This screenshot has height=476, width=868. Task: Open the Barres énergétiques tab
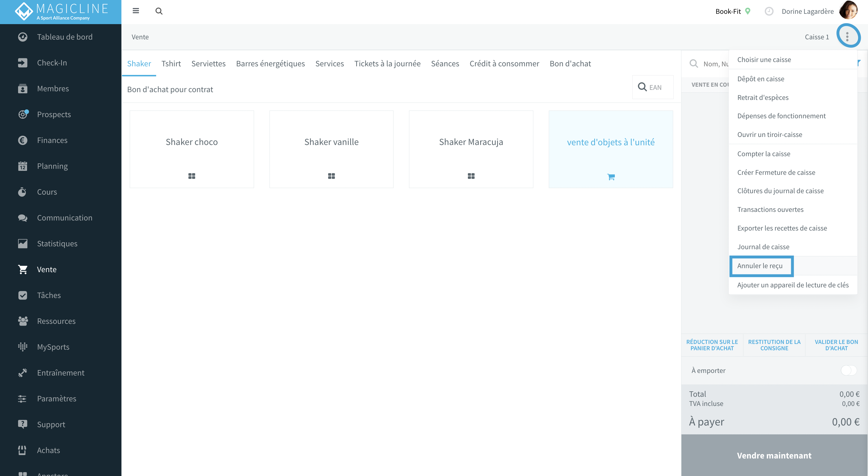(x=270, y=64)
